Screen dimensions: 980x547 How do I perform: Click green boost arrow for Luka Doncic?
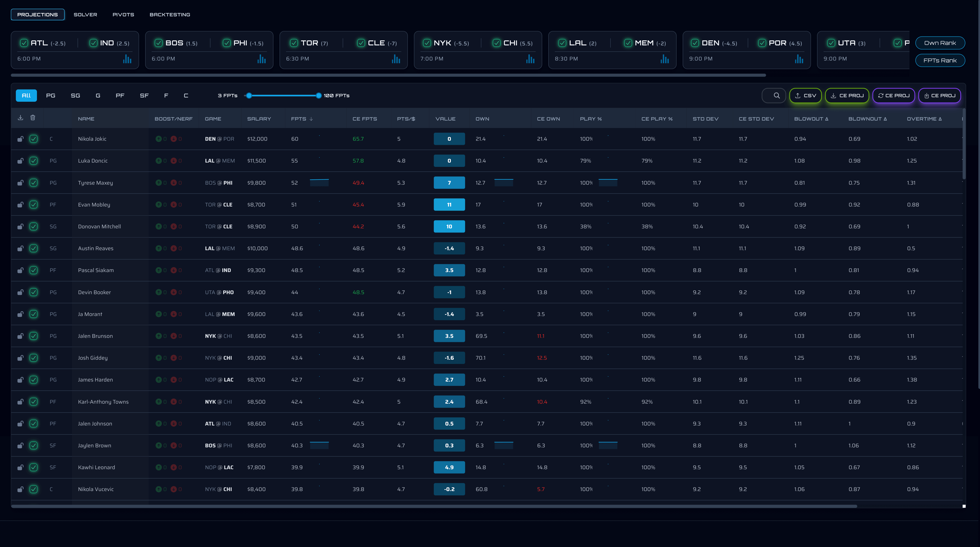[x=159, y=161]
